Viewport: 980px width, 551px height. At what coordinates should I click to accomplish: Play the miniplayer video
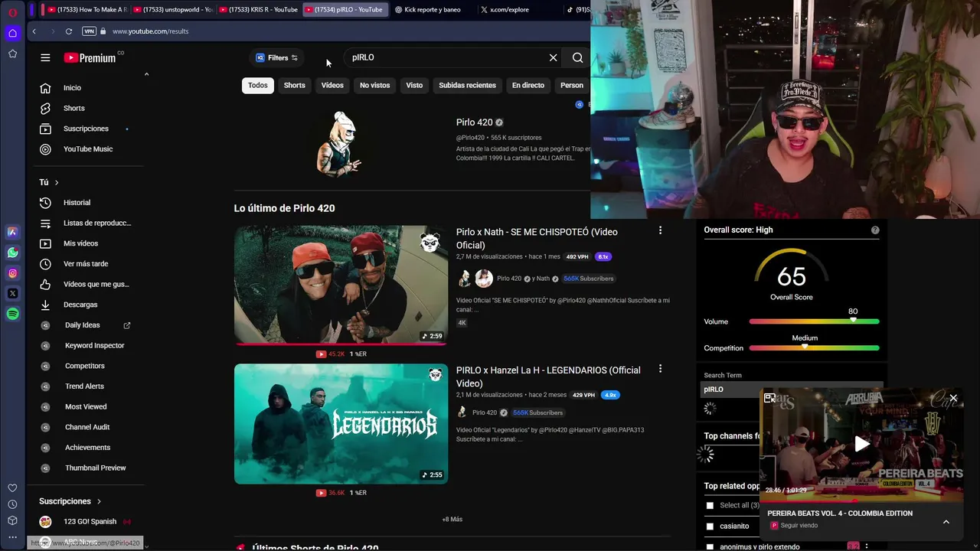tap(862, 444)
